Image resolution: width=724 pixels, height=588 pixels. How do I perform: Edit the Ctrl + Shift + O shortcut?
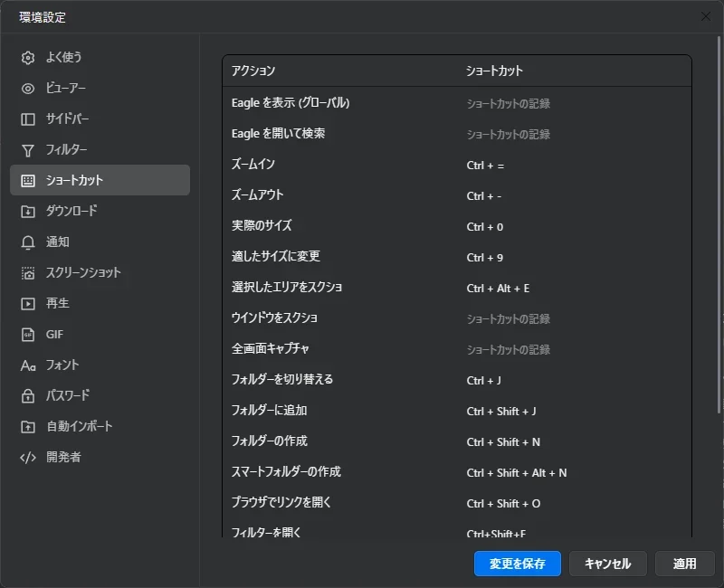503,504
